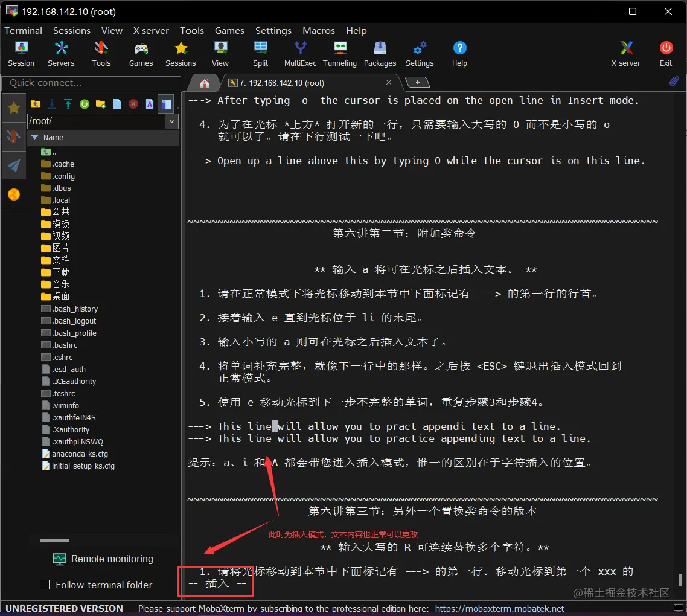Go to the Home tab
Screen dimensions: 687x616
pos(205,83)
